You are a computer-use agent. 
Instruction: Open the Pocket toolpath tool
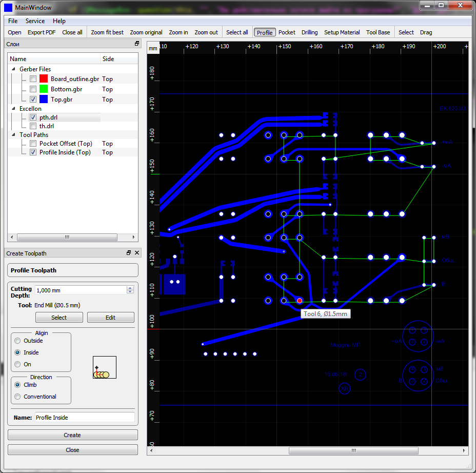pos(287,32)
